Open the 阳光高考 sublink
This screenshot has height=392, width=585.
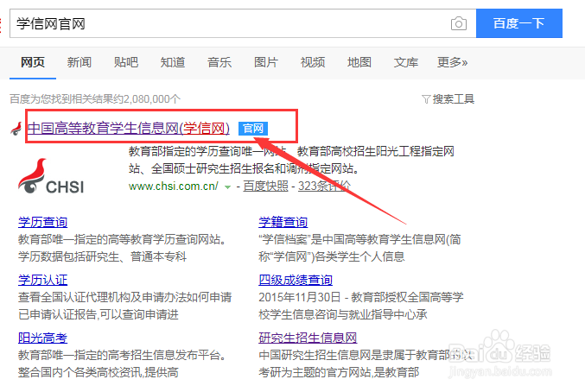(x=43, y=338)
